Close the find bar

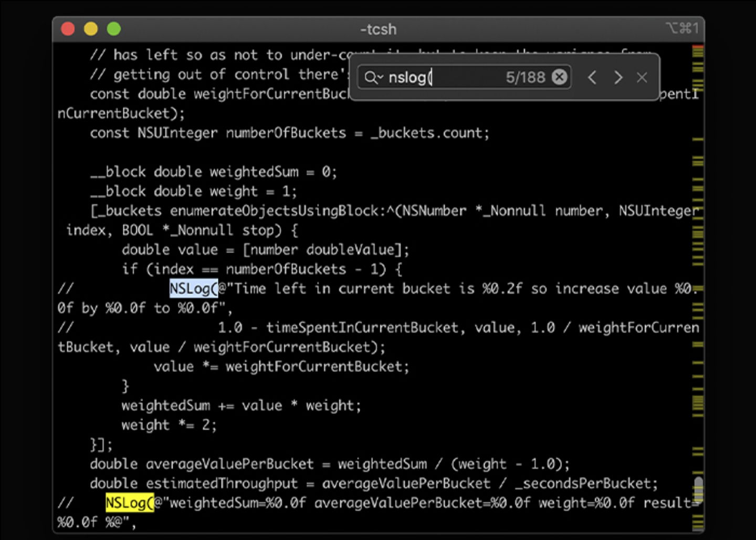point(642,78)
